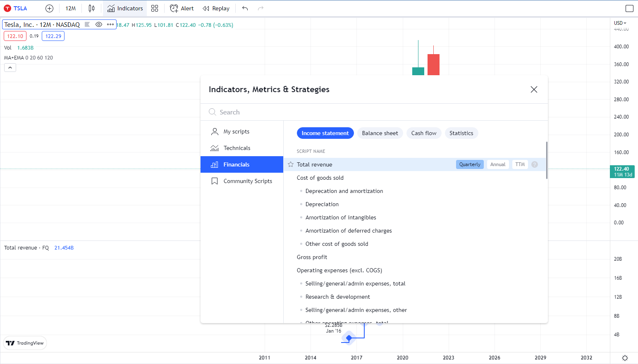Open help question mark for Total revenue

[x=535, y=164]
